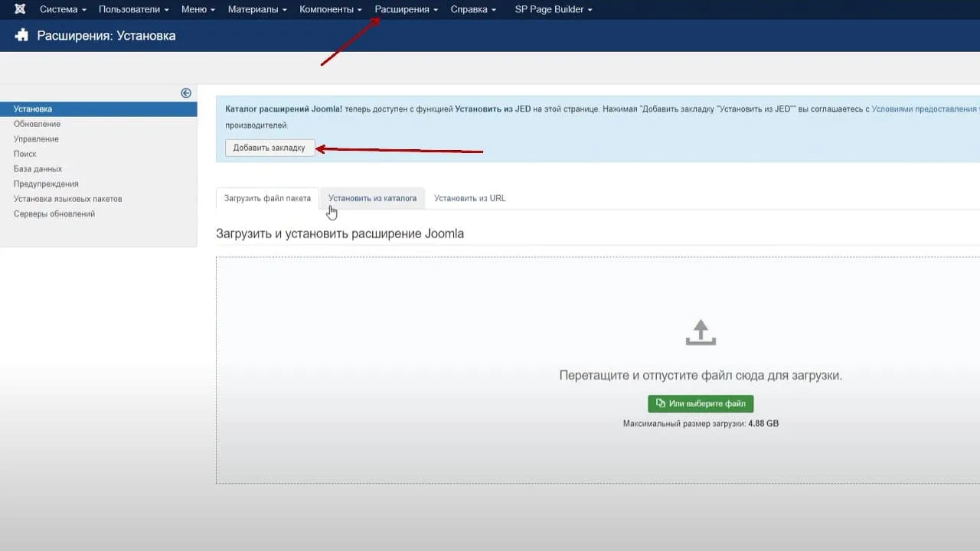The width and height of the screenshot is (980, 551).
Task: Click the upload arrow icon in the drop zone
Action: pyautogui.click(x=701, y=332)
